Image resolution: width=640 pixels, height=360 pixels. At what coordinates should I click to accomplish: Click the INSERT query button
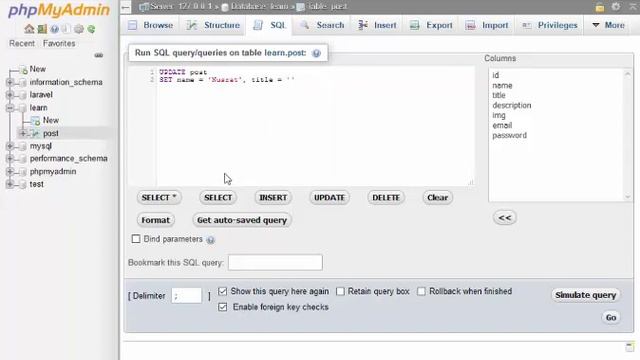(273, 198)
